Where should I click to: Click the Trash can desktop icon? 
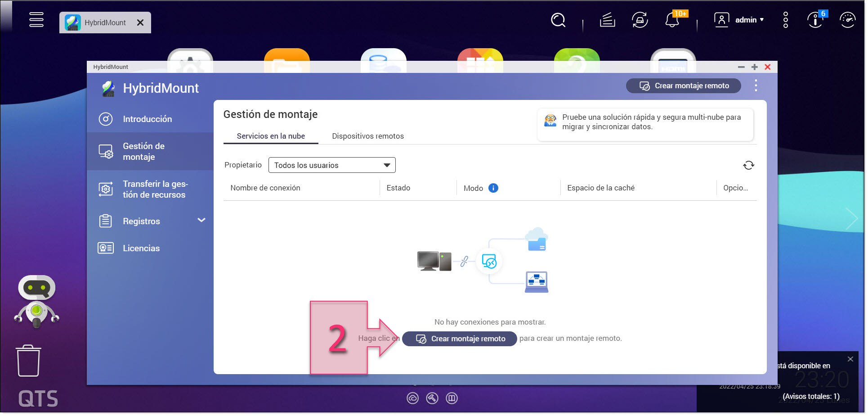(28, 362)
